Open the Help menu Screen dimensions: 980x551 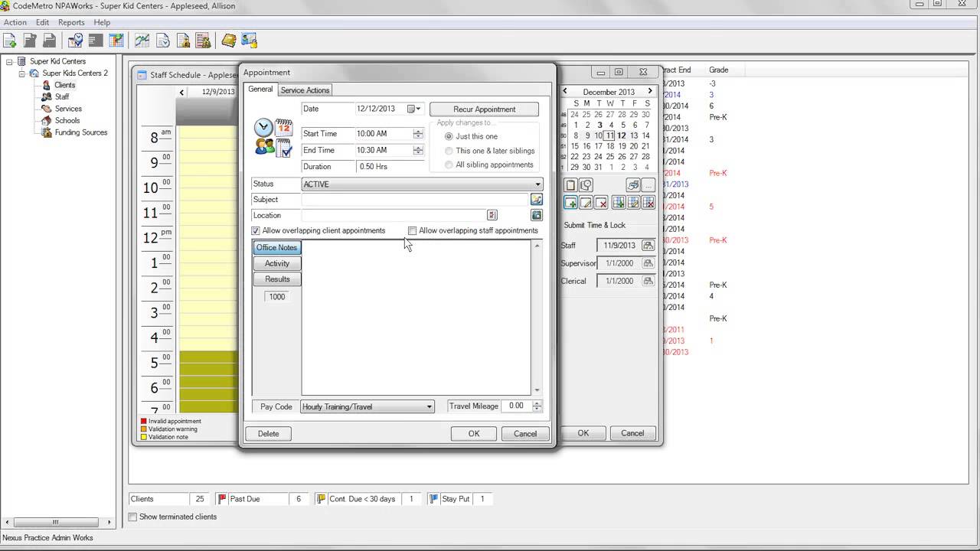point(102,22)
